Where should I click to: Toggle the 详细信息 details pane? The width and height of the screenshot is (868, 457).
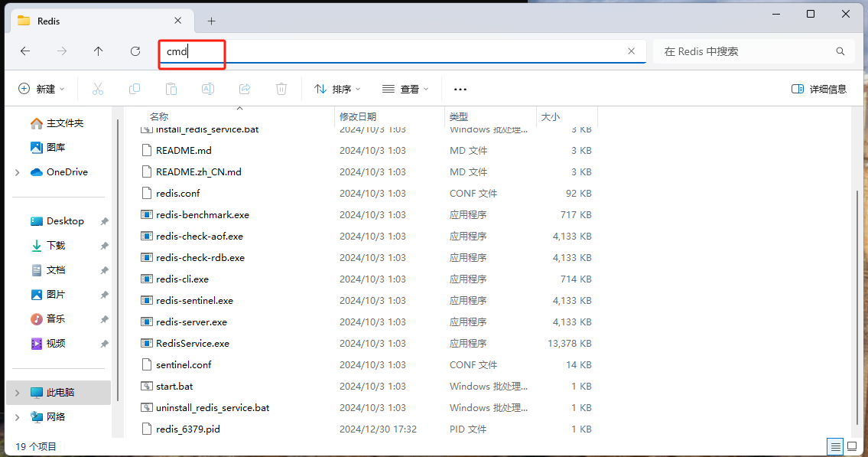pyautogui.click(x=818, y=89)
